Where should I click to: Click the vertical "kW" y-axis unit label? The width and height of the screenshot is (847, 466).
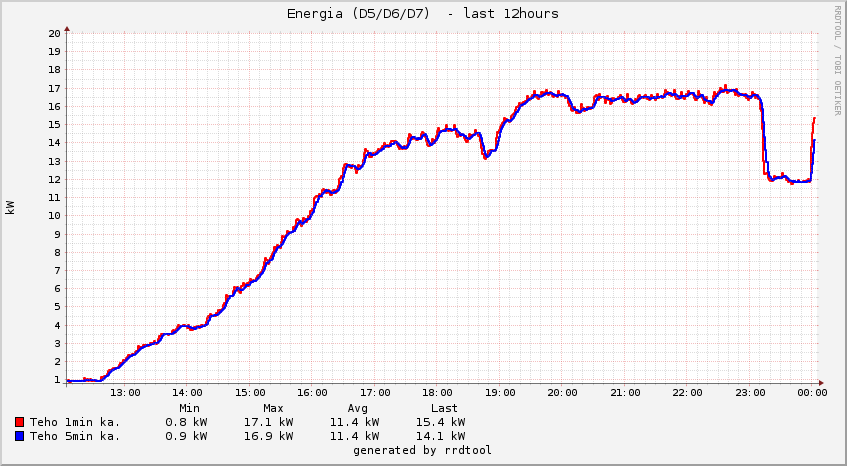click(x=11, y=207)
